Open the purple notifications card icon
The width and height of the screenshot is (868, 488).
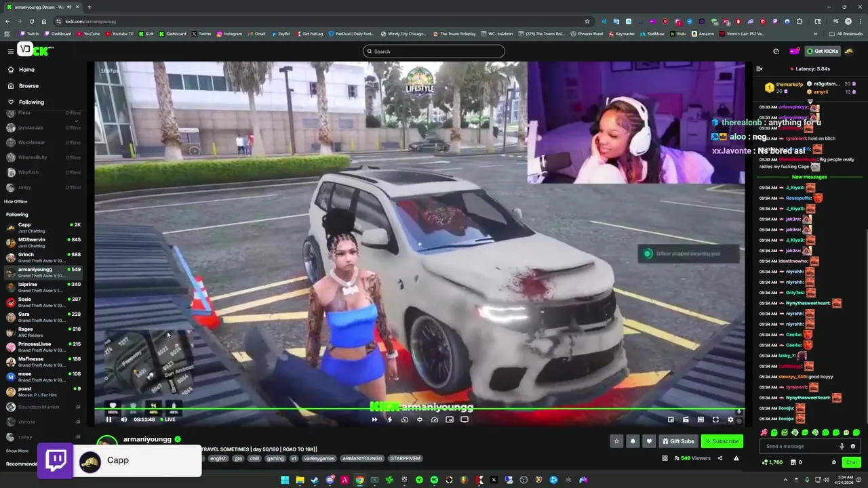tap(793, 52)
